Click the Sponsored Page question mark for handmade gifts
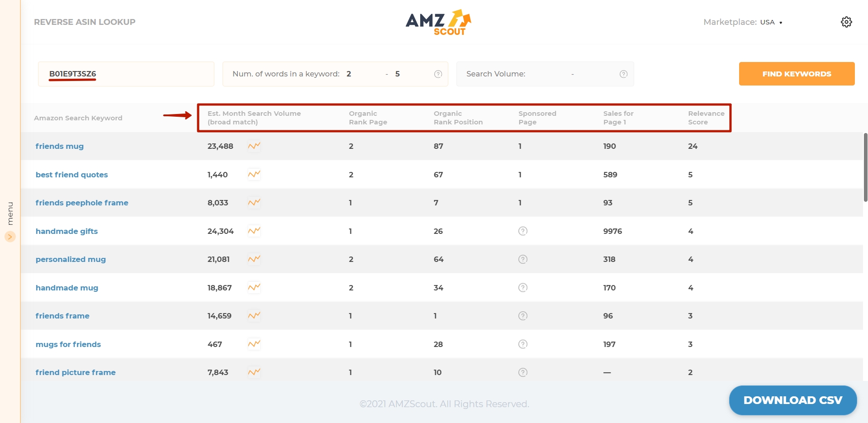 click(x=522, y=231)
